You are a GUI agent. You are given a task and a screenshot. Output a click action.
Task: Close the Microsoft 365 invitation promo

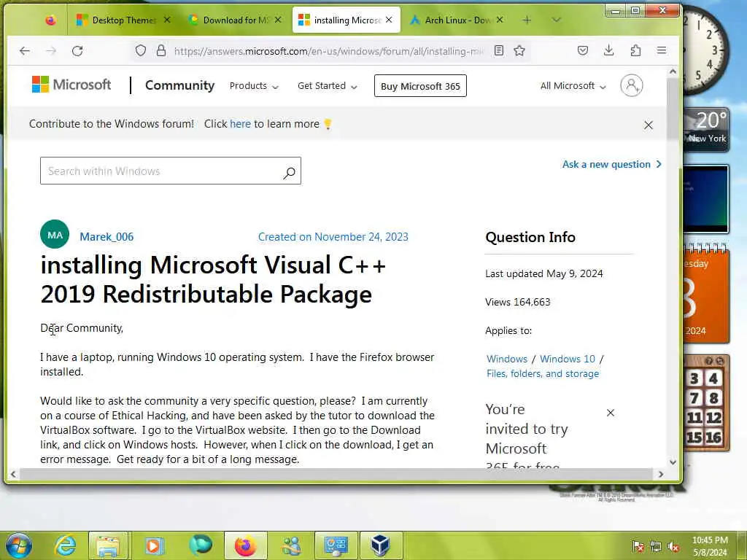click(x=611, y=413)
